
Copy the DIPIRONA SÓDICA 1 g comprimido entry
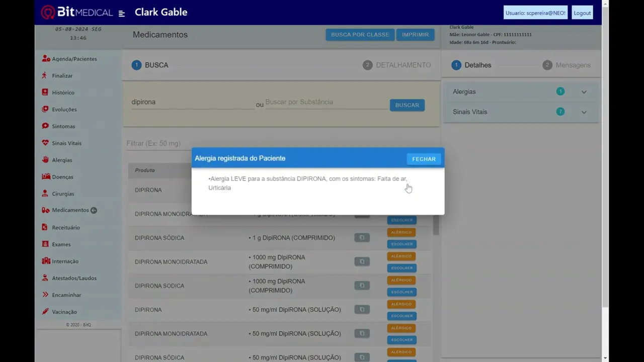pos(362,238)
